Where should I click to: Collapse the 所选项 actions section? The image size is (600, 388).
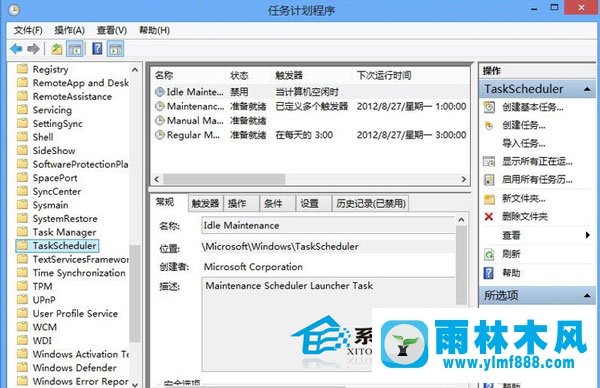587,296
